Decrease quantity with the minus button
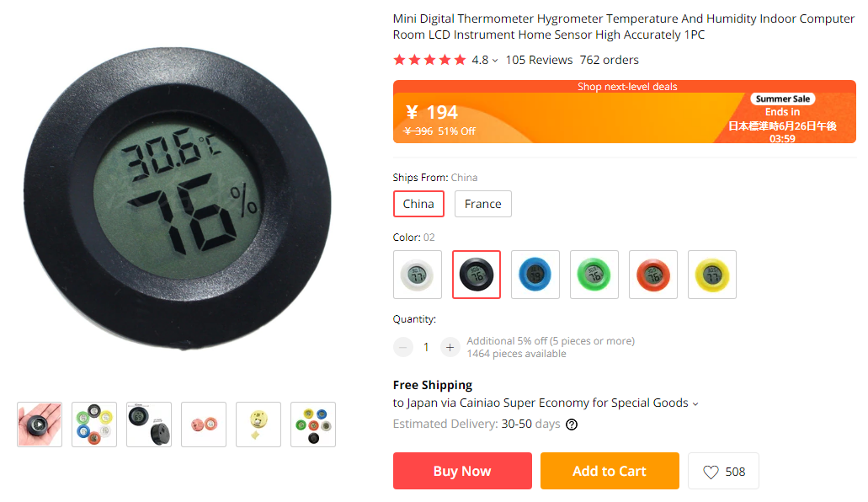This screenshot has height=502, width=868. [403, 347]
